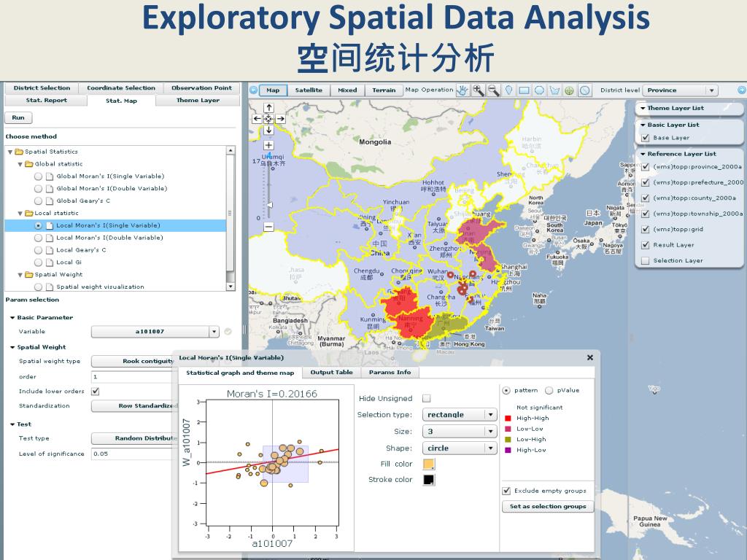This screenshot has height=560, width=747.
Task: Toggle Exclude empty groups checkbox
Action: tap(506, 491)
